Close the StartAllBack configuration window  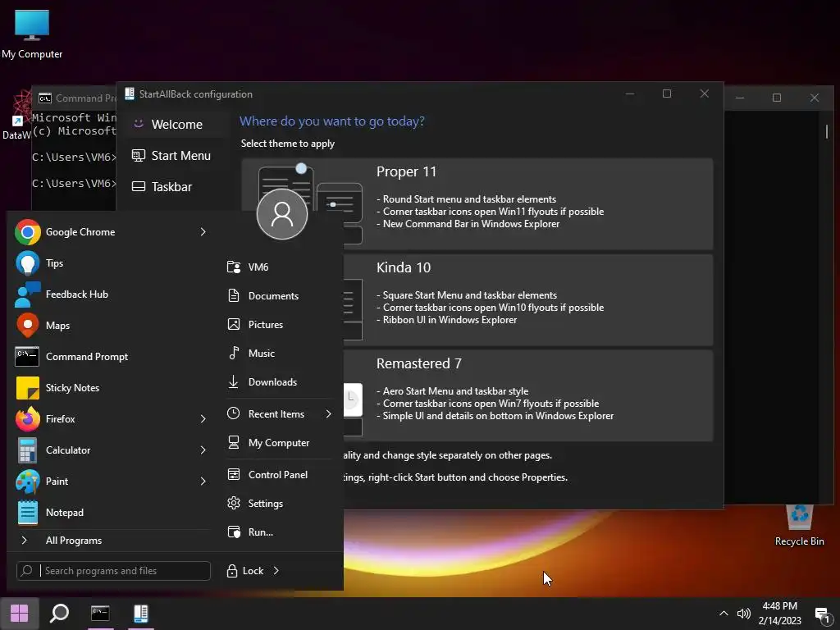click(705, 94)
